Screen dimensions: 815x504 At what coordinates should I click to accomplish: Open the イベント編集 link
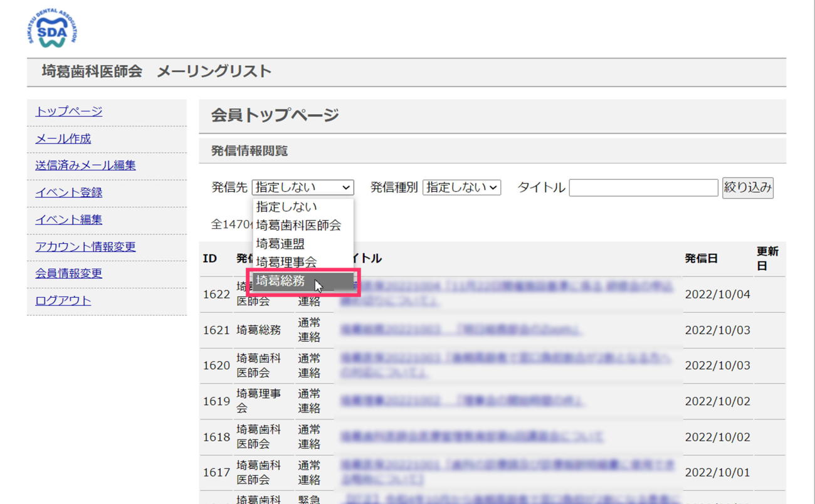tap(69, 219)
